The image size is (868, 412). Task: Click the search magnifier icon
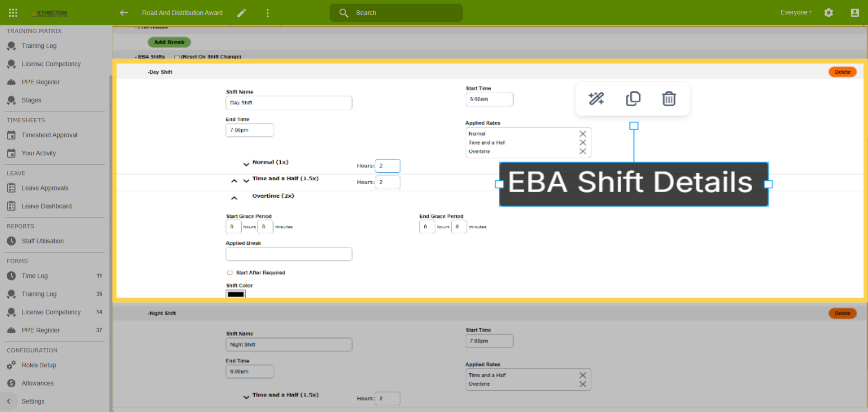click(344, 13)
